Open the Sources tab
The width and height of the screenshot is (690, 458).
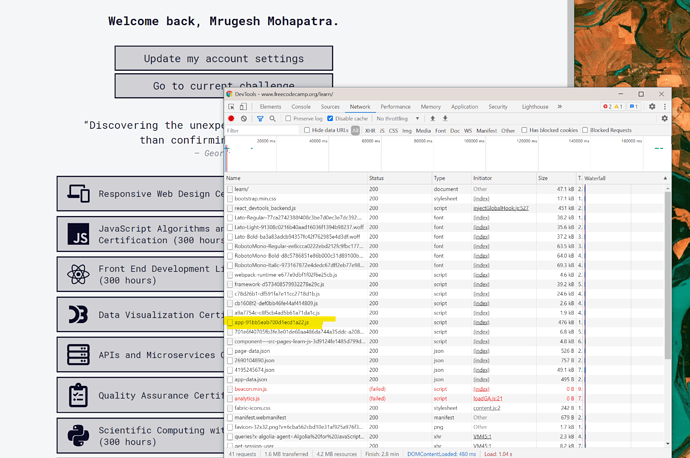pos(330,107)
